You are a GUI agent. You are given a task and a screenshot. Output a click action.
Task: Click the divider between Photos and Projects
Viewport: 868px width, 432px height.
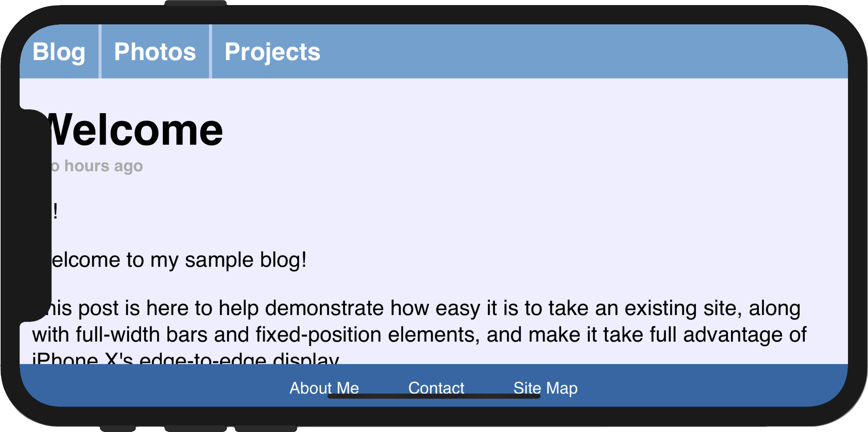210,51
